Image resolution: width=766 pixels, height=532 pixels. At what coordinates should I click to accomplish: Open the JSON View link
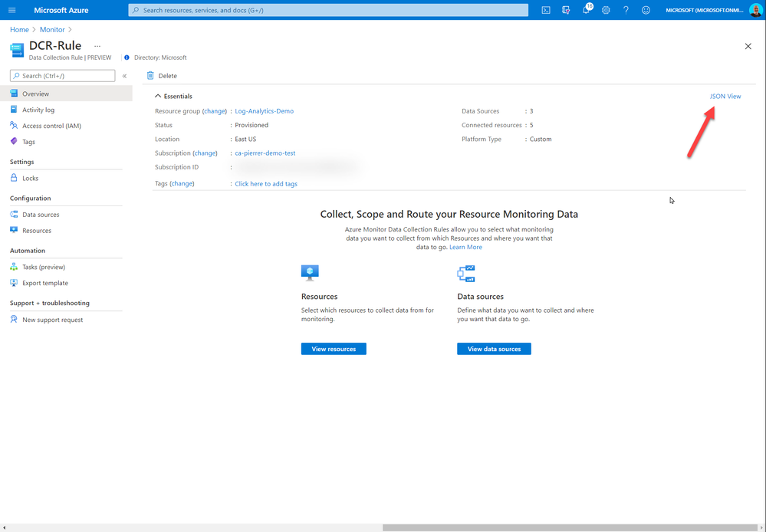click(x=725, y=97)
